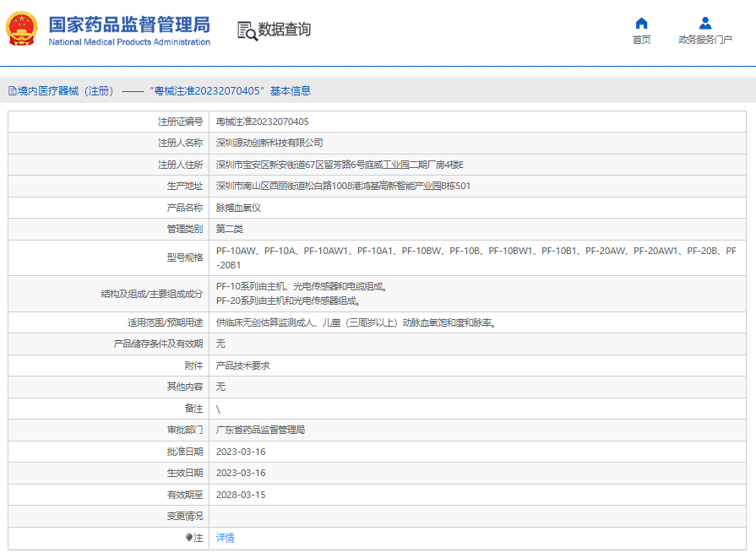756x558 pixels.
Task: Click the 结构及组成/主要组成成分 label
Action: 152,294
